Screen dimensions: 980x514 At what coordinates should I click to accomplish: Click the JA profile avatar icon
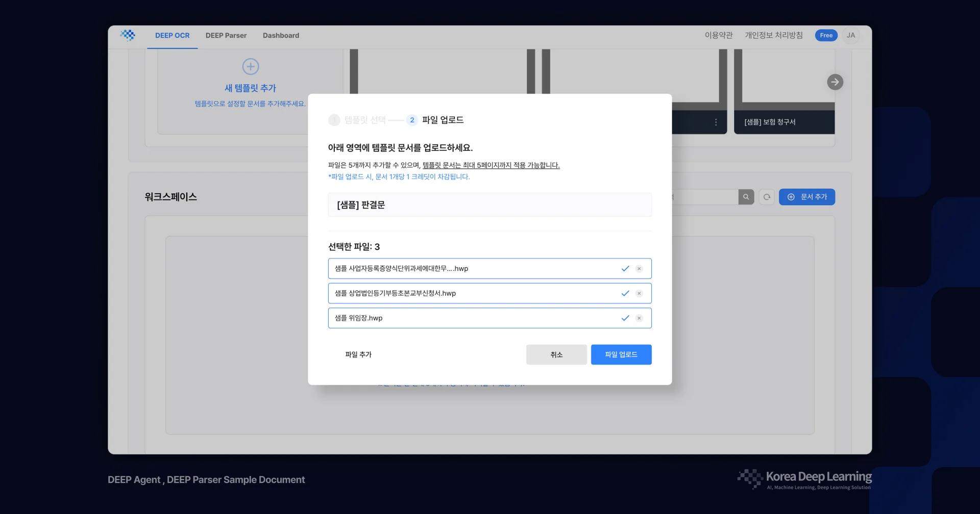850,35
